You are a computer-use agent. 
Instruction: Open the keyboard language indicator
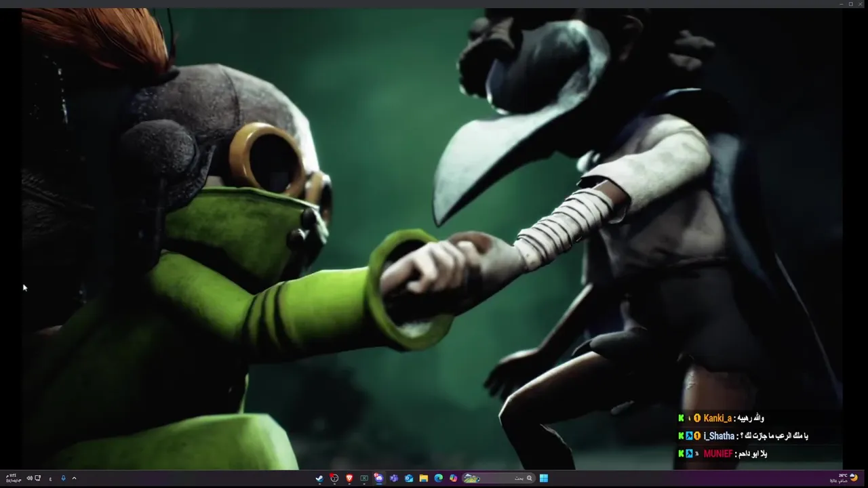[x=51, y=479]
